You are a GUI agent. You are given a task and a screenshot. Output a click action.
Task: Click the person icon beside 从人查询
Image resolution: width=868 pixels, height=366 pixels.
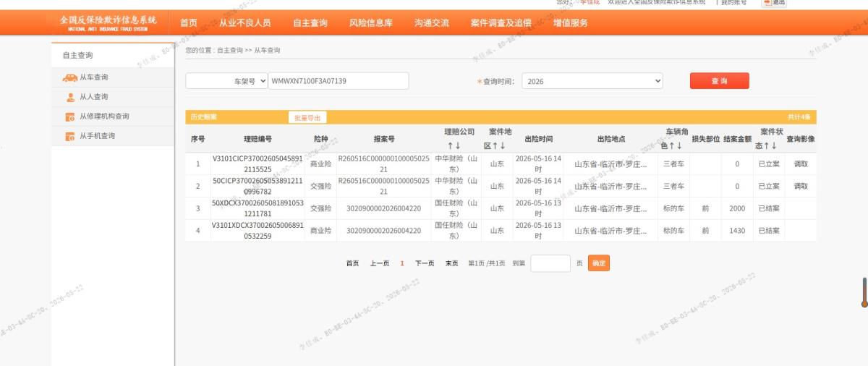[70, 97]
